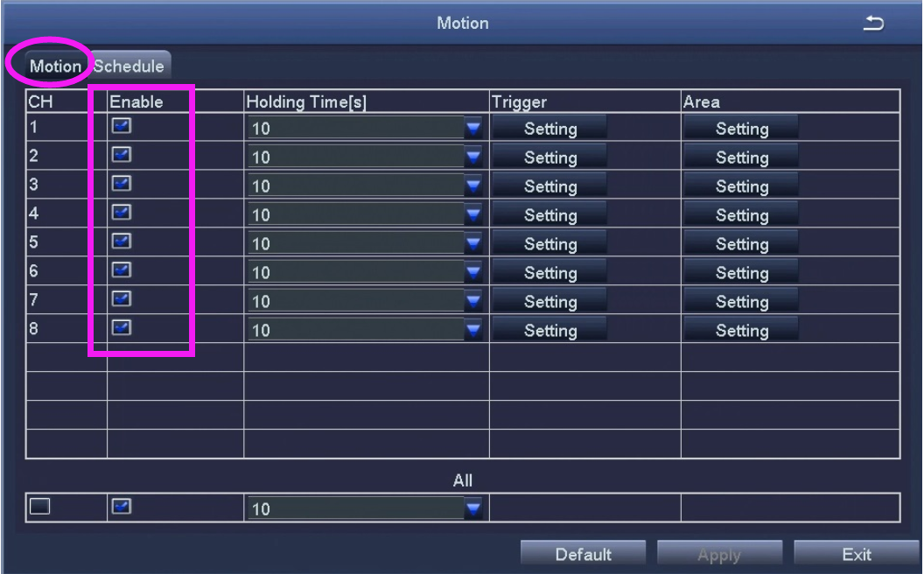Image resolution: width=924 pixels, height=574 pixels.
Task: Open Trigger Setting for channel 6
Action: pyautogui.click(x=549, y=271)
